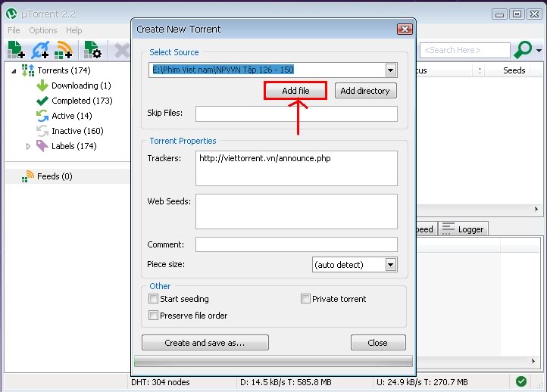This screenshot has width=547, height=392.
Task: Open the source path dropdown arrow
Action: tap(391, 70)
